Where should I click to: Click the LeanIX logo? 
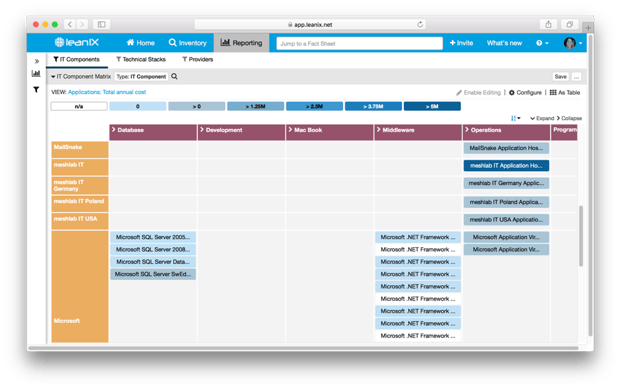[x=77, y=42]
